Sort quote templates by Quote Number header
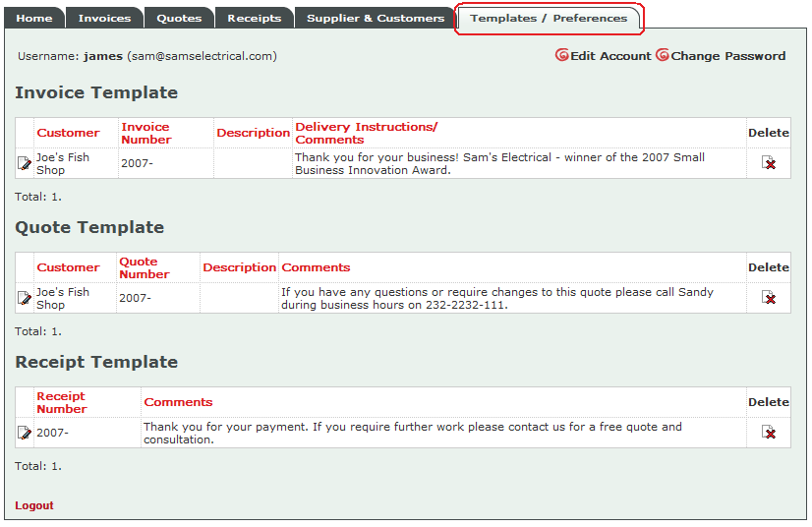 [144, 267]
